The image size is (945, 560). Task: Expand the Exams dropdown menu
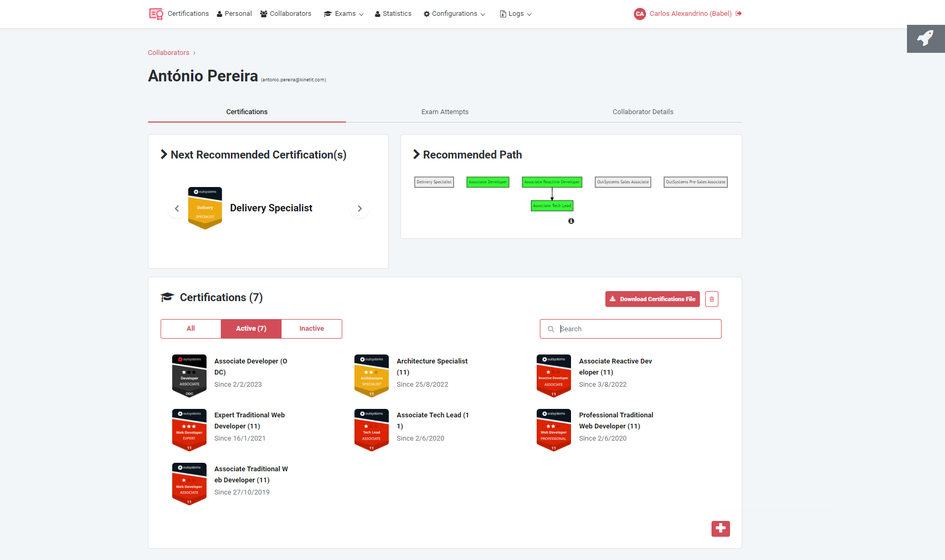(344, 14)
